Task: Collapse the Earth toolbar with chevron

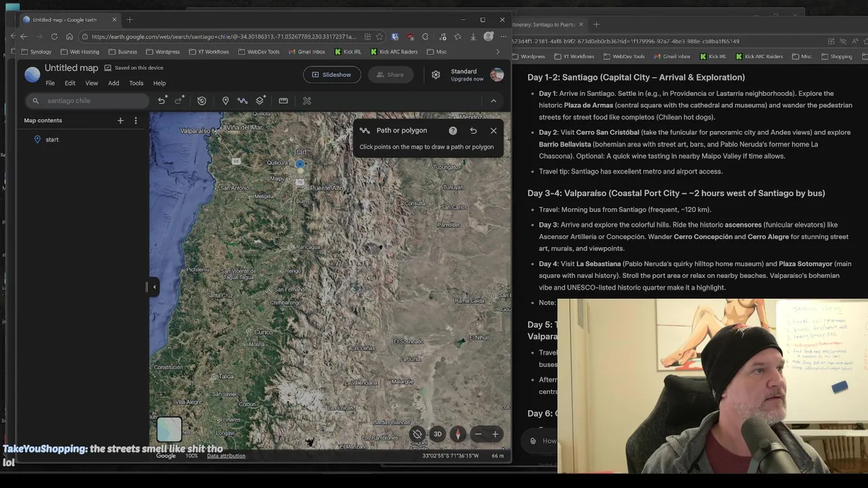Action: (x=494, y=100)
